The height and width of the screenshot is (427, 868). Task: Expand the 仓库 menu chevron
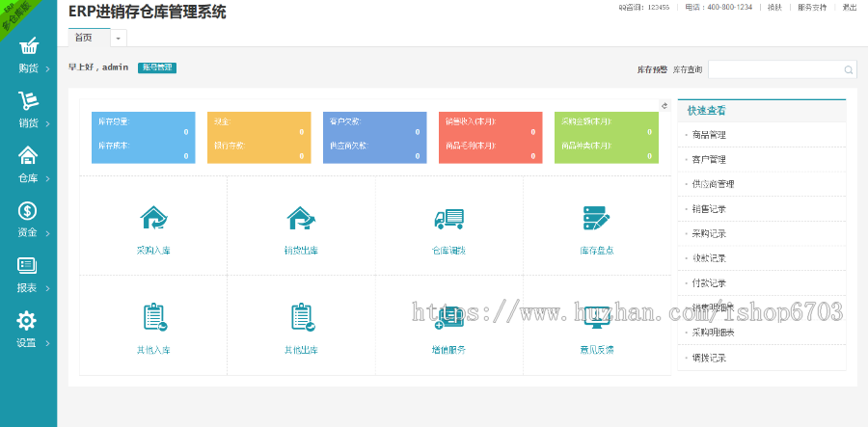click(47, 178)
